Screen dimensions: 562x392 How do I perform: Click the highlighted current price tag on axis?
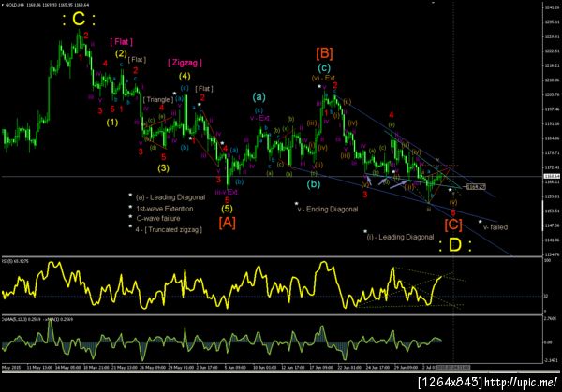pyautogui.click(x=550, y=177)
